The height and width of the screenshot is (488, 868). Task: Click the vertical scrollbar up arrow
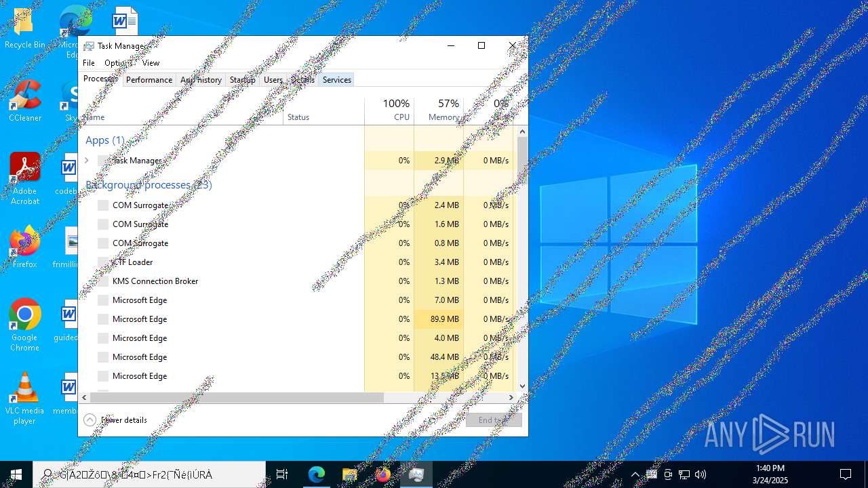[522, 131]
